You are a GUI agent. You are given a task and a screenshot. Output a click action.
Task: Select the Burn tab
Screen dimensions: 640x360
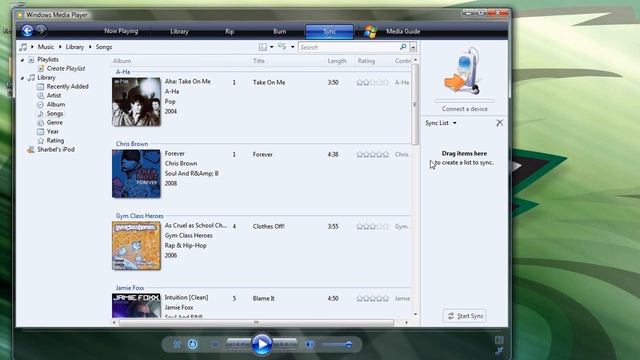pyautogui.click(x=280, y=31)
